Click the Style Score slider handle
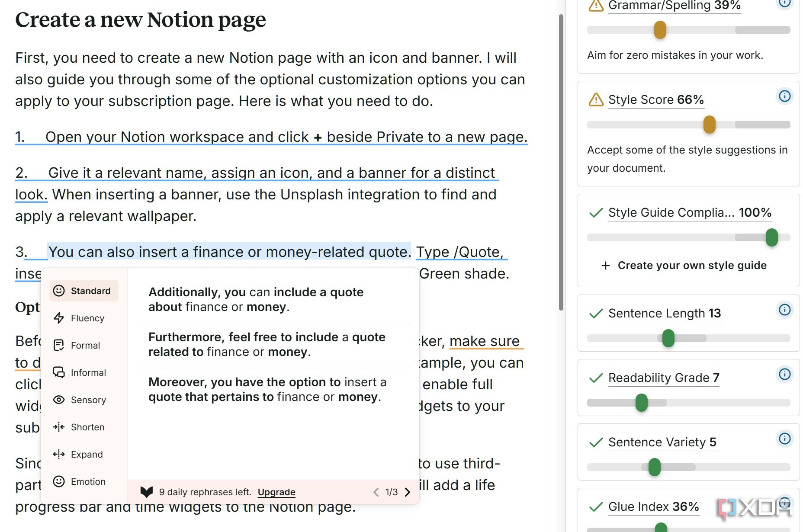This screenshot has width=803, height=532. (709, 125)
